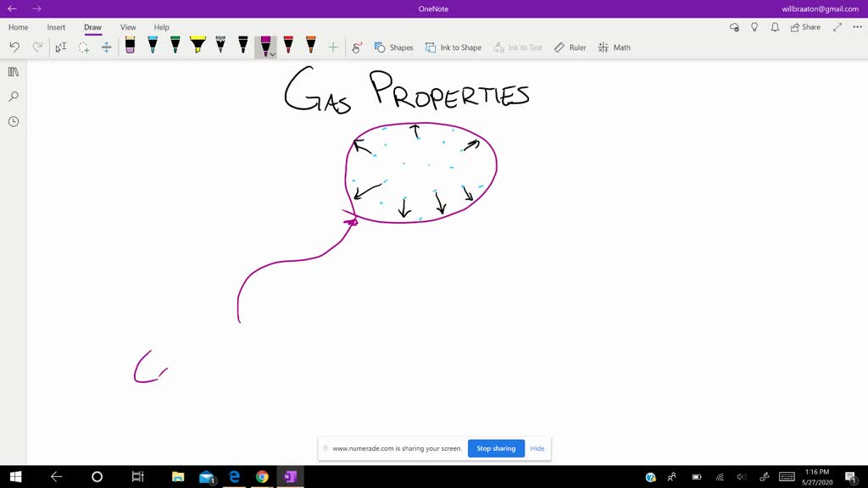Expand the purple pen options arrow
The width and height of the screenshot is (868, 488).
point(272,55)
